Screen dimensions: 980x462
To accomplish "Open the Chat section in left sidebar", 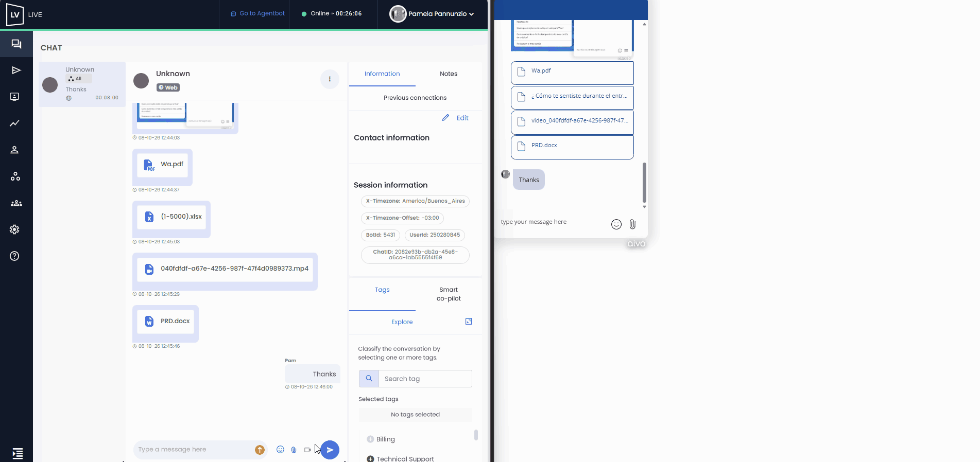I will [16, 44].
